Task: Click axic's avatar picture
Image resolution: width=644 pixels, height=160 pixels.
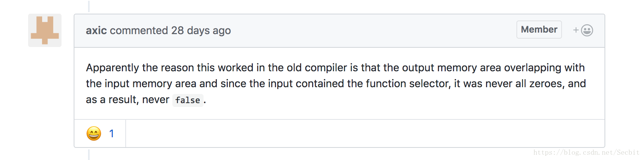Action: pyautogui.click(x=45, y=30)
